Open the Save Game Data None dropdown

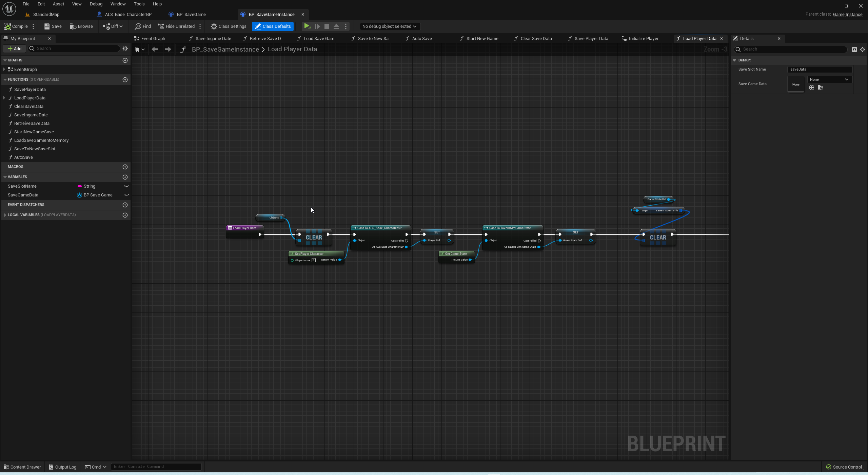pyautogui.click(x=829, y=79)
